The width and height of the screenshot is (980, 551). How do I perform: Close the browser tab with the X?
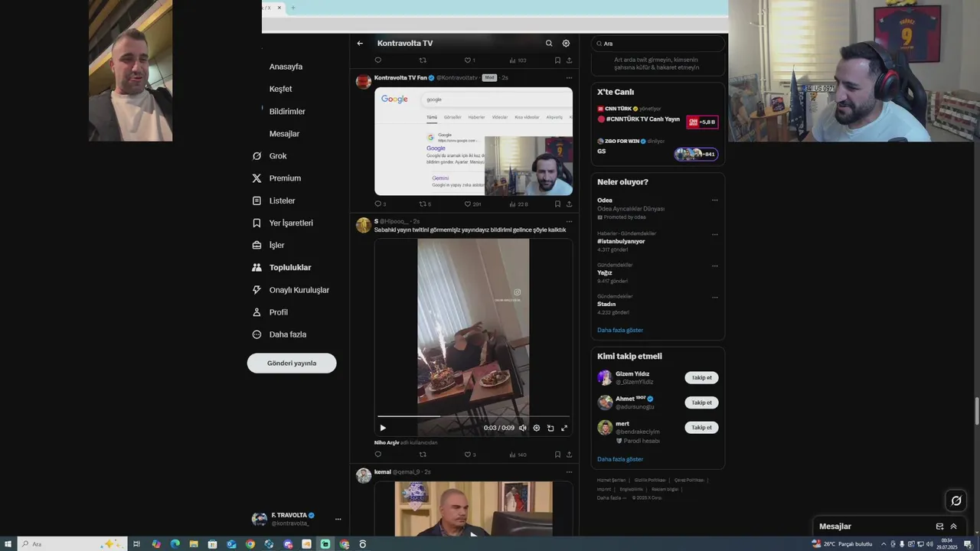click(279, 8)
